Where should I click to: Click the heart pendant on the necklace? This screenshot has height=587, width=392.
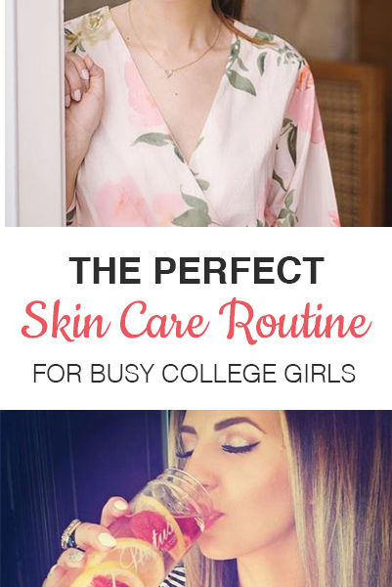click(x=169, y=73)
